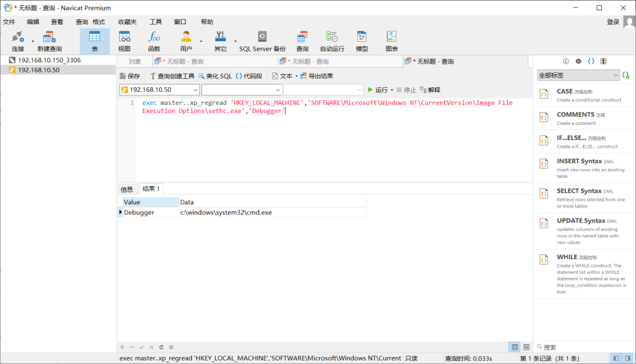This screenshot has width=636, height=364.
Task: Click 导出结果 export results
Action: [x=317, y=77]
